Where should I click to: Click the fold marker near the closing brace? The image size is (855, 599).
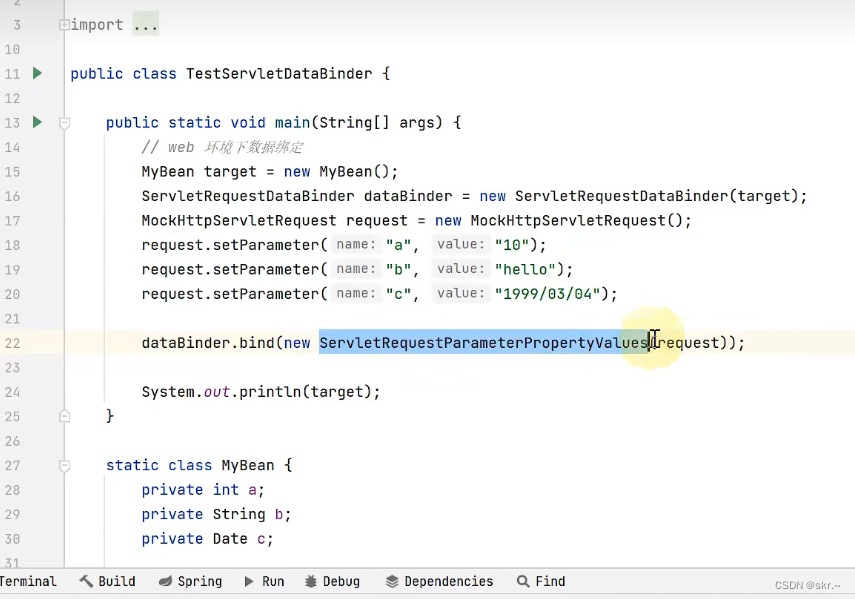click(x=63, y=416)
